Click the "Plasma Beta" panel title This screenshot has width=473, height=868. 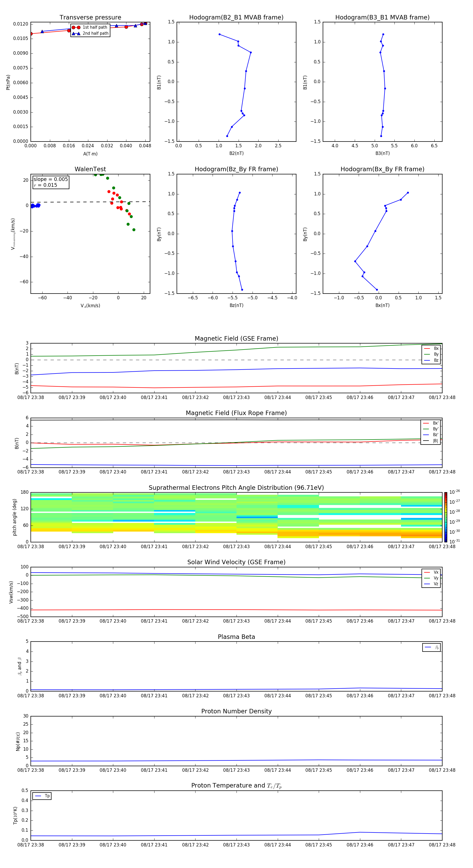(236, 637)
